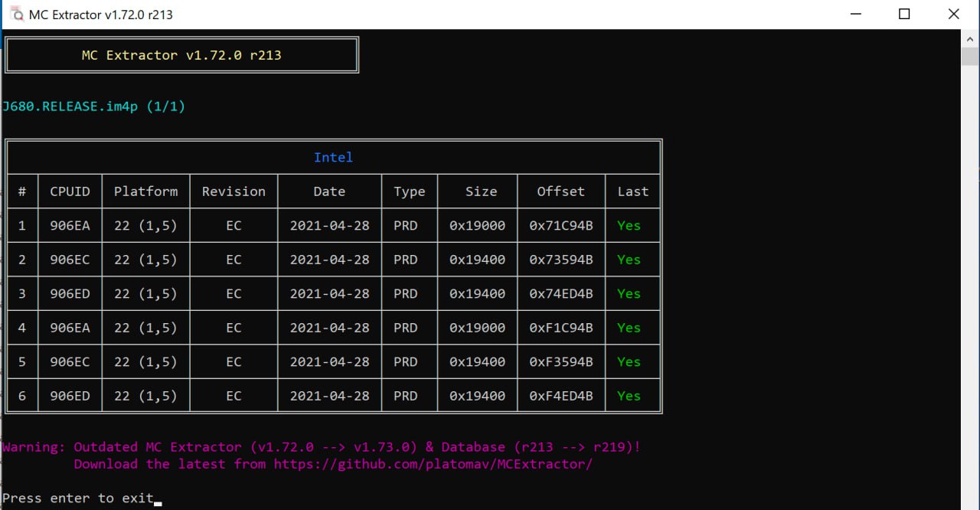Image resolution: width=980 pixels, height=510 pixels.
Task: Click CPUID 906EA in row 1
Action: [70, 226]
